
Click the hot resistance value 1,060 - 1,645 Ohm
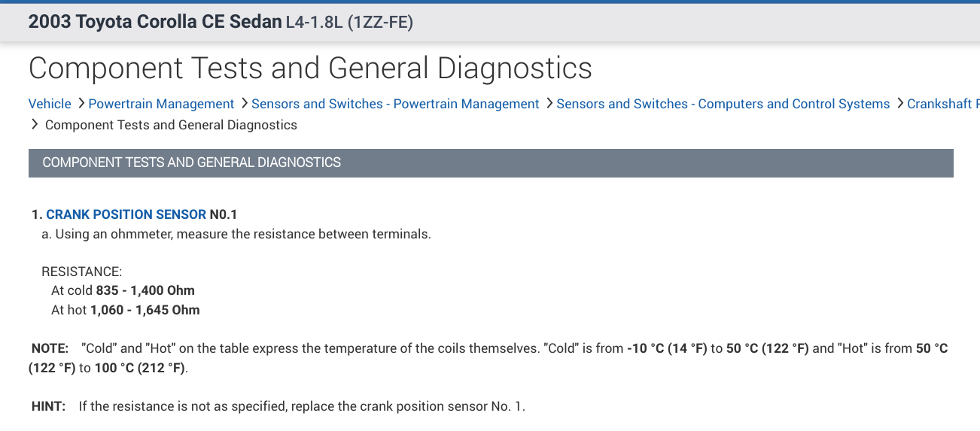click(145, 310)
